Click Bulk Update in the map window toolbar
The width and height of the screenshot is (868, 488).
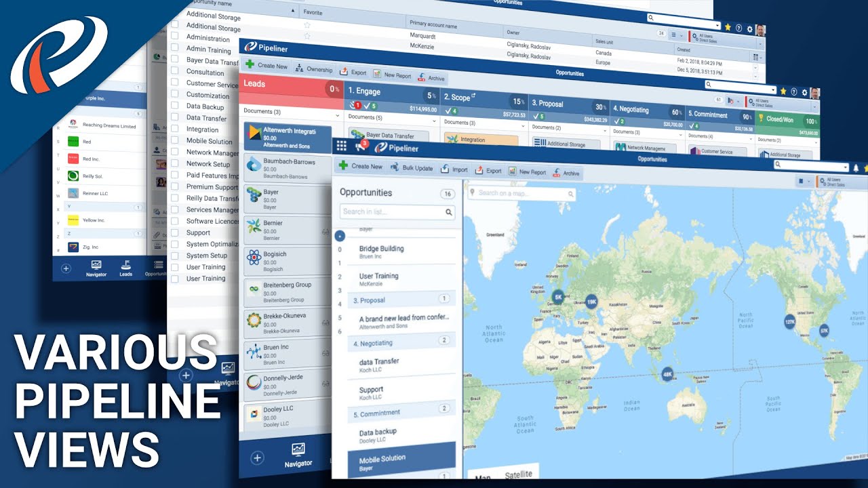tap(412, 167)
